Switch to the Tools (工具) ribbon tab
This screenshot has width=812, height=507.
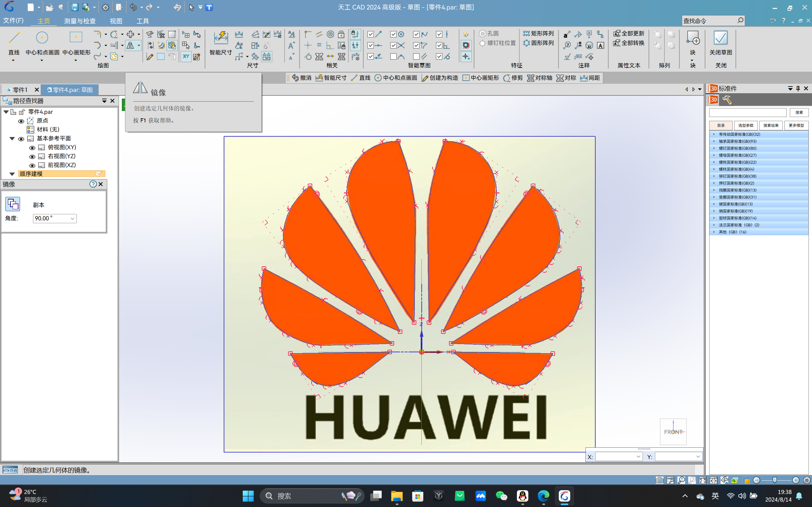tap(142, 21)
